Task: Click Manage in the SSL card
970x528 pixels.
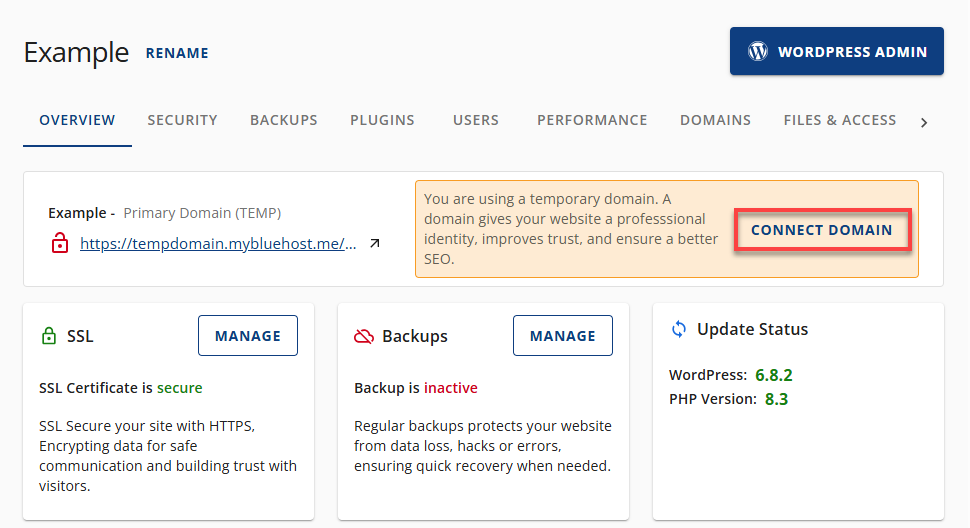Action: (x=248, y=336)
